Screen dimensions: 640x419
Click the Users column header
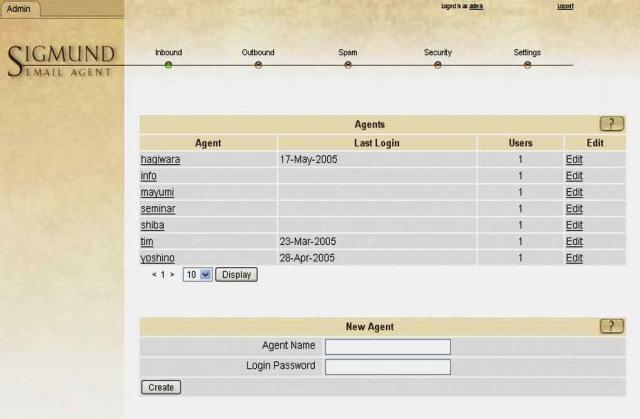tap(520, 143)
